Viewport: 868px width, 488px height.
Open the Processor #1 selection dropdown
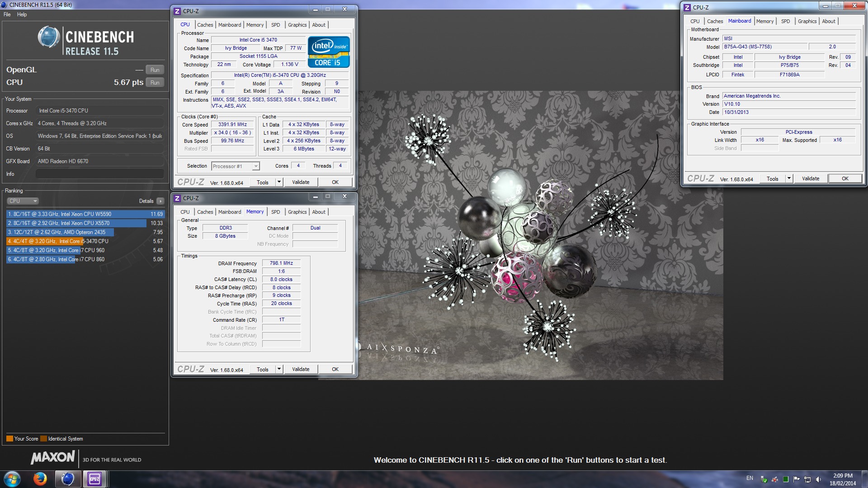236,166
